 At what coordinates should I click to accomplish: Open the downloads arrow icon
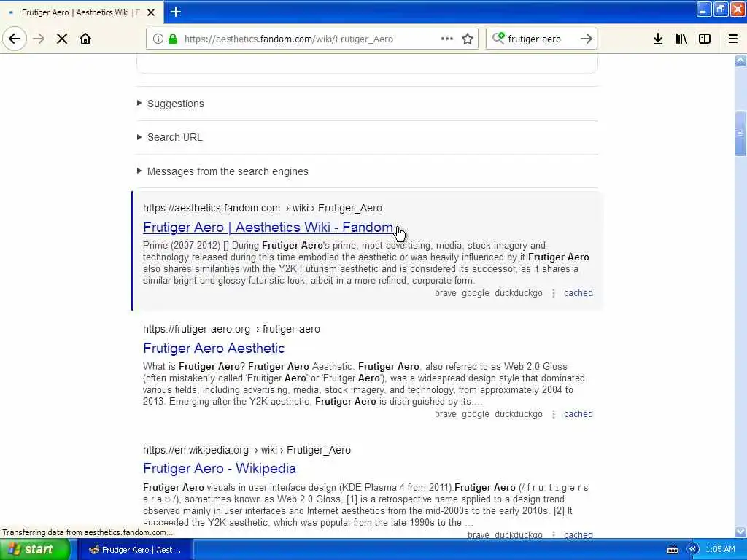(658, 39)
